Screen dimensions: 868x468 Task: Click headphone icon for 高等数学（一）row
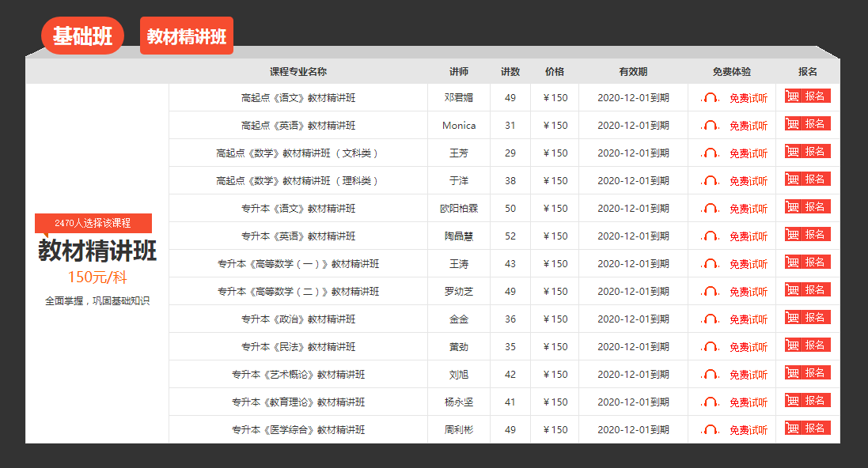pos(710,264)
